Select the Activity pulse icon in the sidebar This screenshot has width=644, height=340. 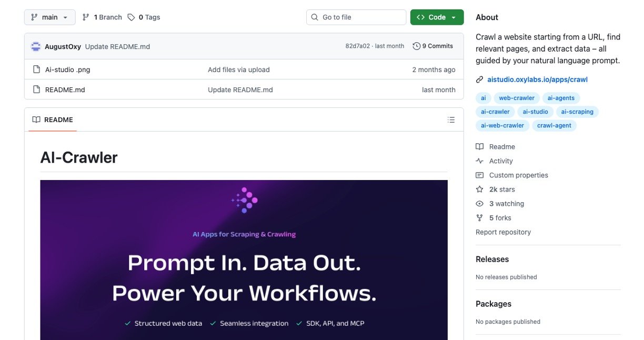click(479, 161)
